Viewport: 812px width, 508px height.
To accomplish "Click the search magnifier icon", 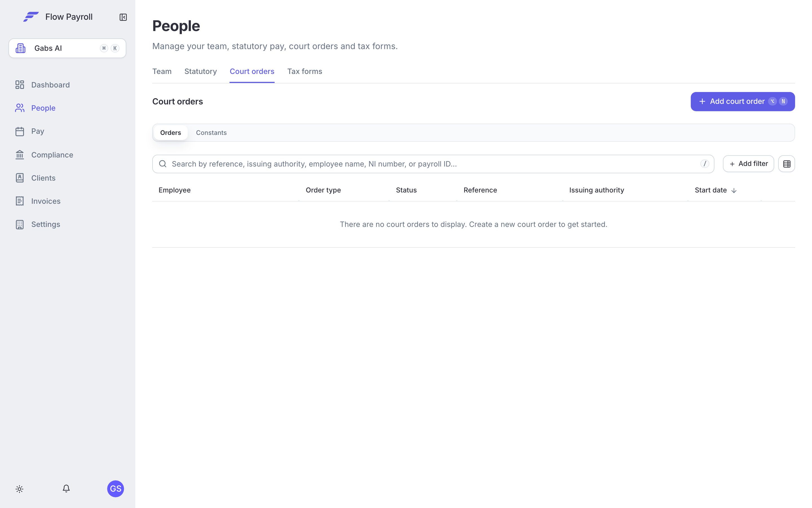I will (x=163, y=164).
